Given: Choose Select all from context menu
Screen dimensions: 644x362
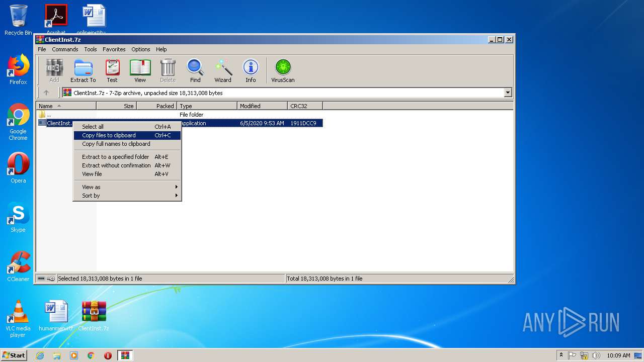Looking at the screenshot, I should [127, 127].
